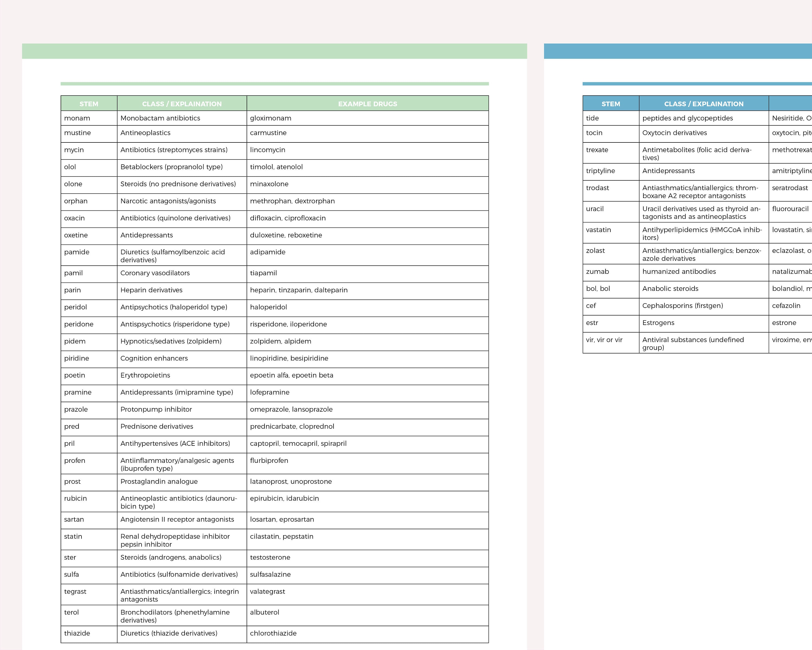Image resolution: width=812 pixels, height=650 pixels.
Task: Click 'Angiotensin II receptor antagonists' cell
Action: (182, 520)
